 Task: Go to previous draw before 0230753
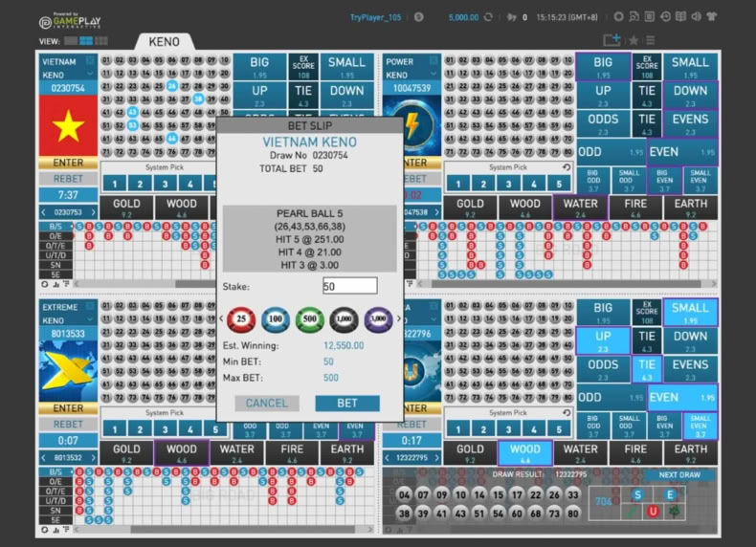[x=44, y=212]
